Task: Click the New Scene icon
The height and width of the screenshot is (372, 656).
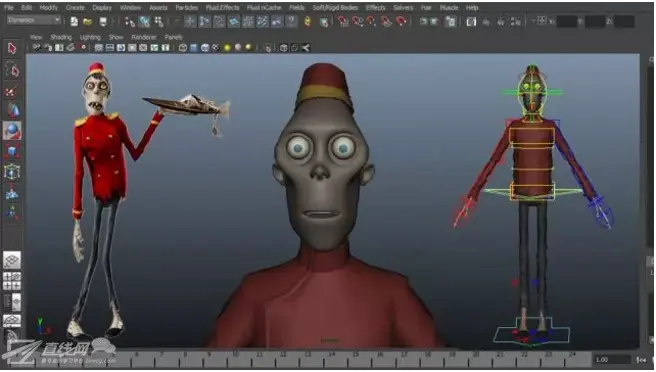Action: (x=74, y=21)
